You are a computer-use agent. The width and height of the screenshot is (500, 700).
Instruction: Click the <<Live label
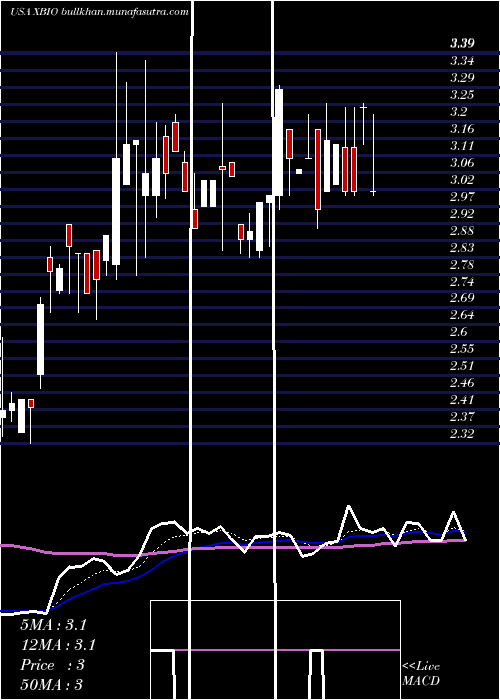point(421,667)
